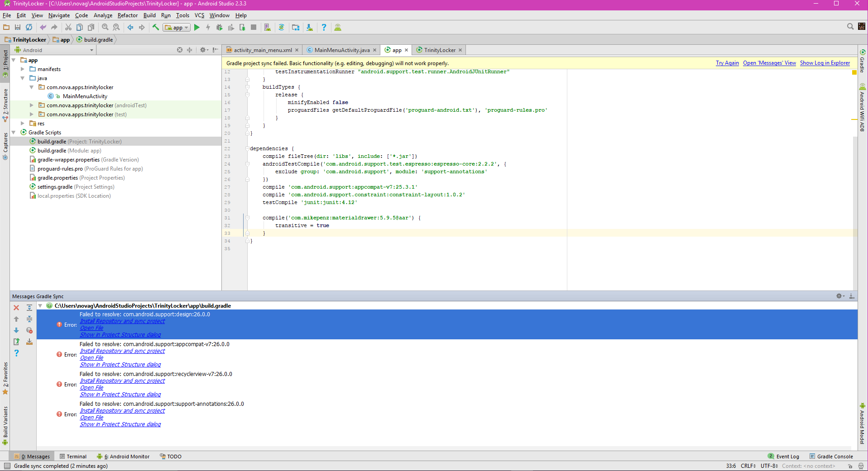Click the Search Everywhere magnifier icon
This screenshot has height=471, width=868.
pos(850,27)
